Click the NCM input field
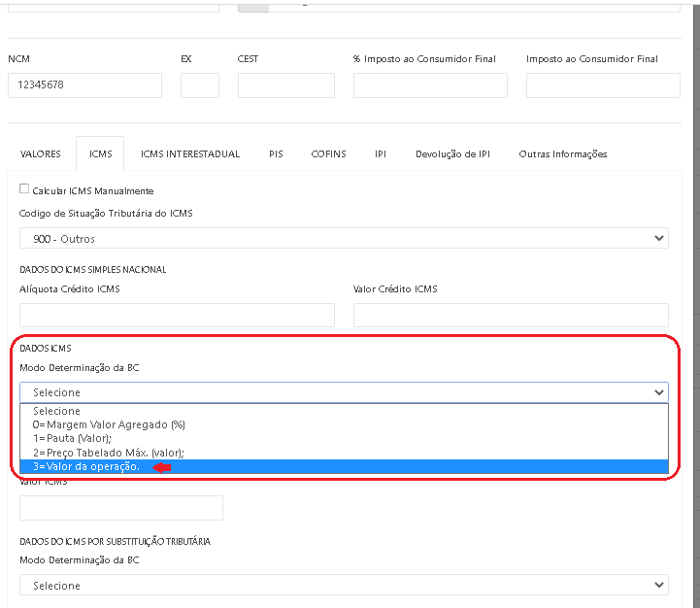This screenshot has height=608, width=700. [84, 85]
